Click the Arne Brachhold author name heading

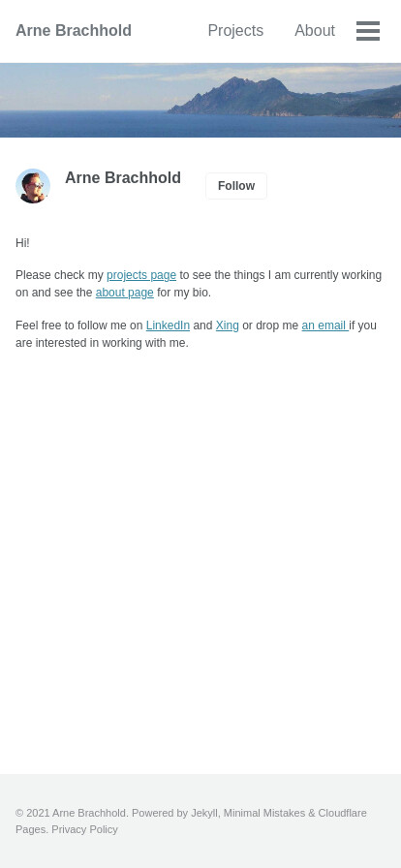123,177
